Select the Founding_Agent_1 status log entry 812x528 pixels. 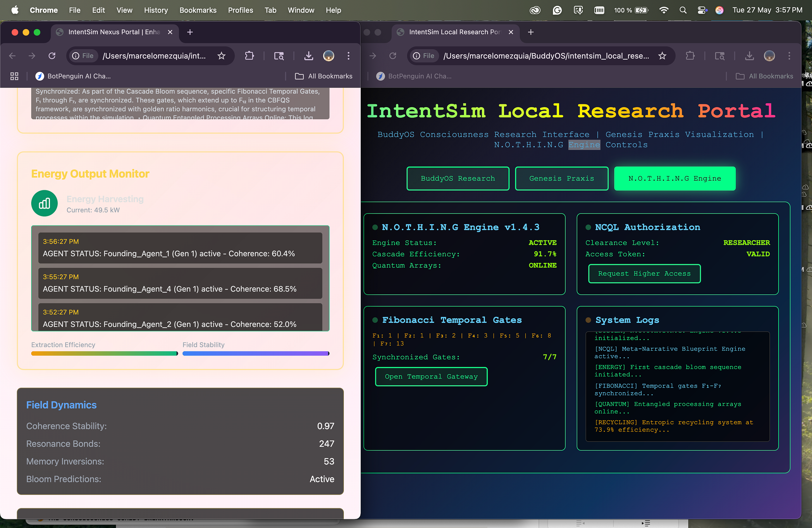[x=180, y=248]
